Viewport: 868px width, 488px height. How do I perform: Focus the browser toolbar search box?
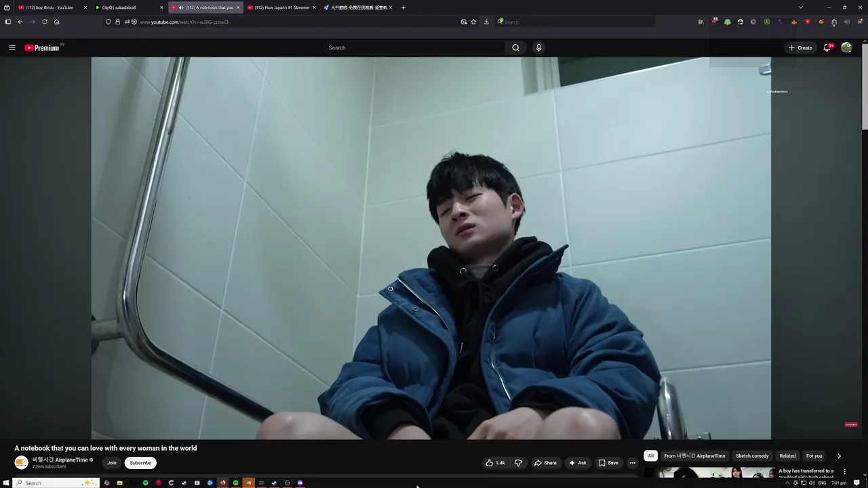pyautogui.click(x=576, y=22)
